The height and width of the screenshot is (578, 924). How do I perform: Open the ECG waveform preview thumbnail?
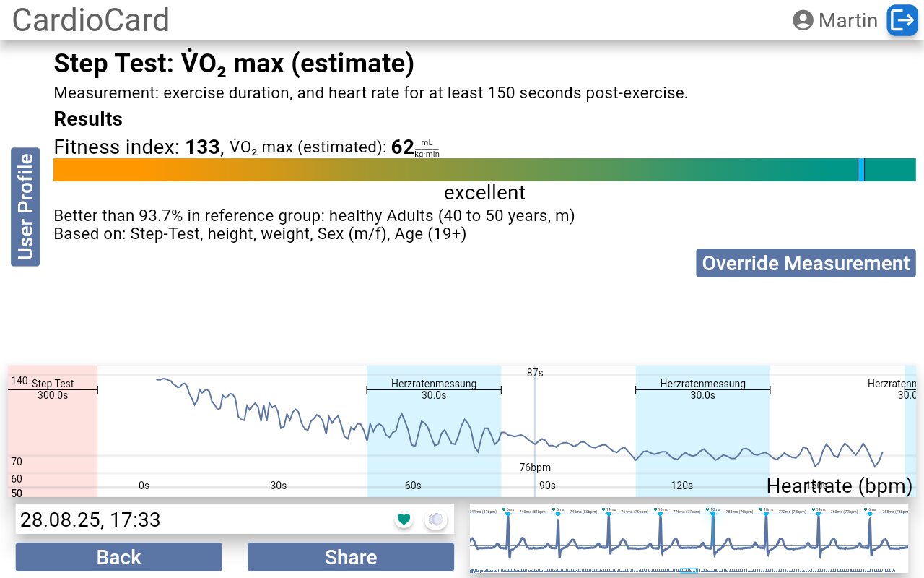pyautogui.click(x=689, y=537)
